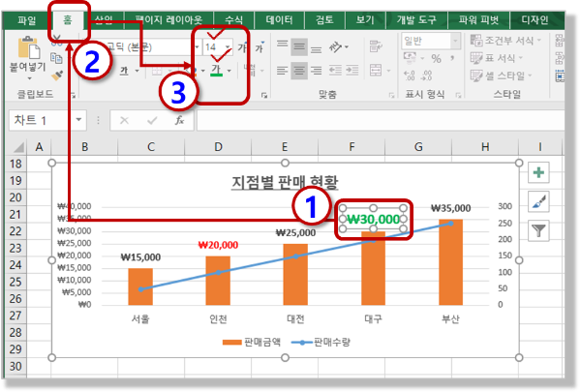The height and width of the screenshot is (392, 581).
Task: Switch to the 수식 tab
Action: tap(233, 20)
